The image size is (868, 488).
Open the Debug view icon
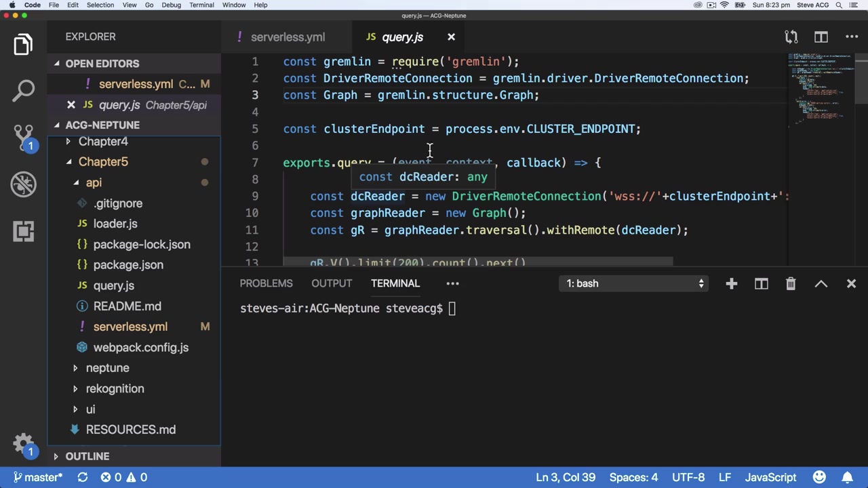(23, 184)
